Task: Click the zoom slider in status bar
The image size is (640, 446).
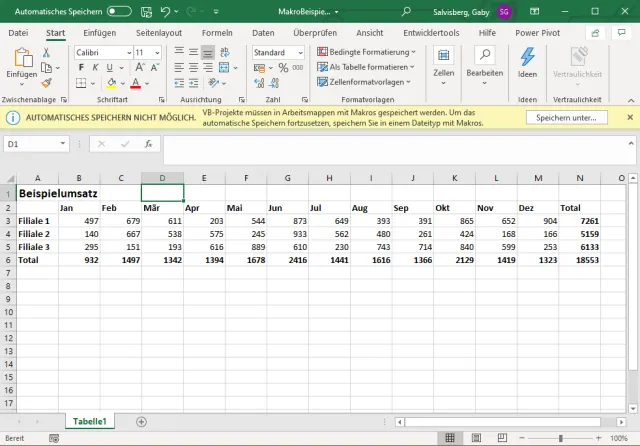Action: coord(562,438)
